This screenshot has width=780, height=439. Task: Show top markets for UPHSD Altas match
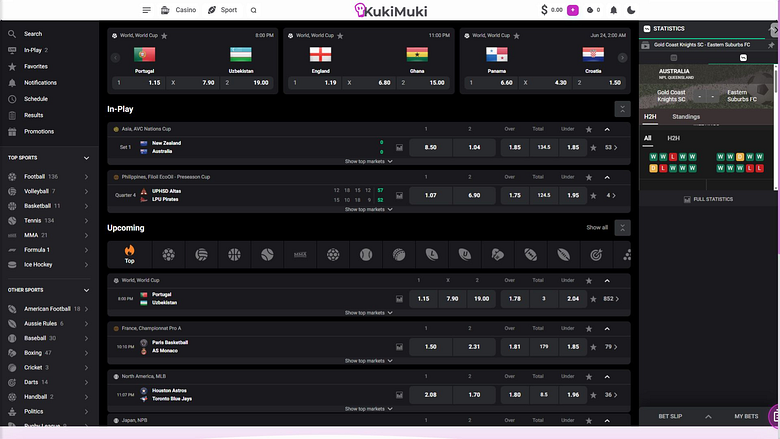pyautogui.click(x=369, y=209)
